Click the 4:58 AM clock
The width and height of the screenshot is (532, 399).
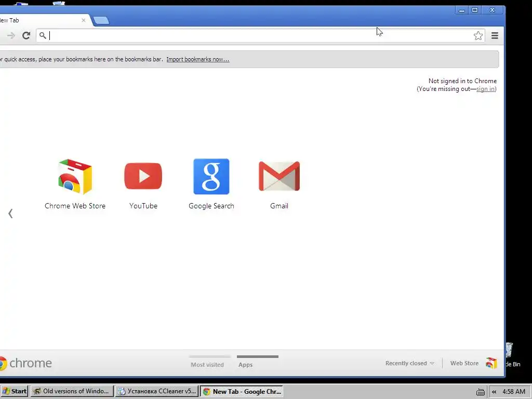point(514,392)
